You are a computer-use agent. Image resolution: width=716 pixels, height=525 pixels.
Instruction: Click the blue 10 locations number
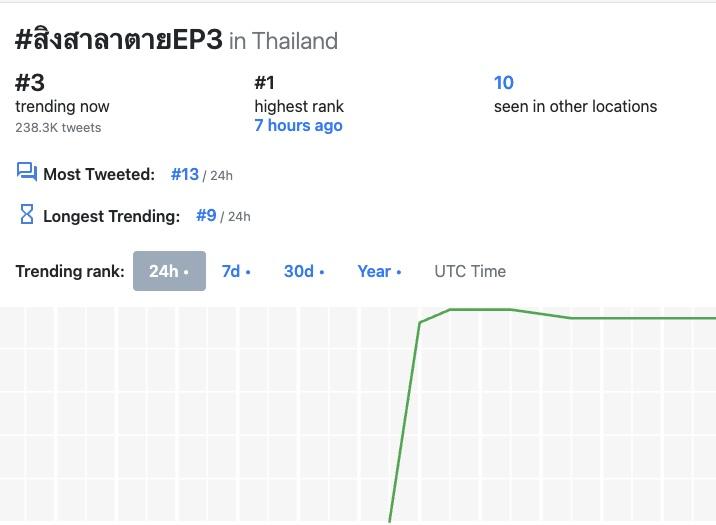pyautogui.click(x=504, y=83)
